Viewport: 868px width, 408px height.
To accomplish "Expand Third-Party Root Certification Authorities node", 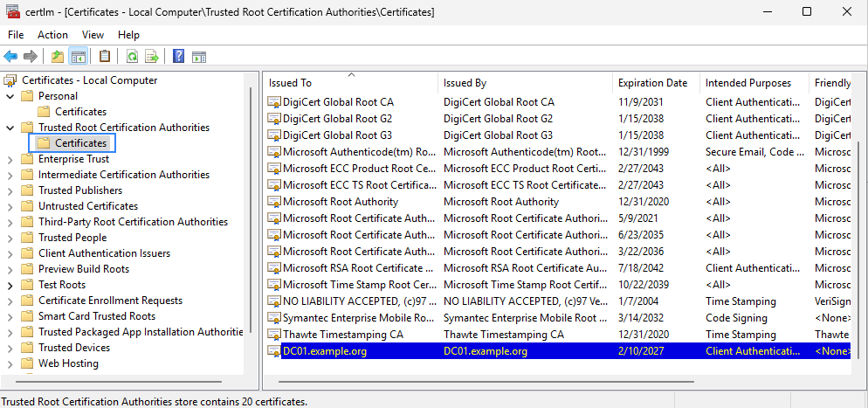I will tap(10, 222).
